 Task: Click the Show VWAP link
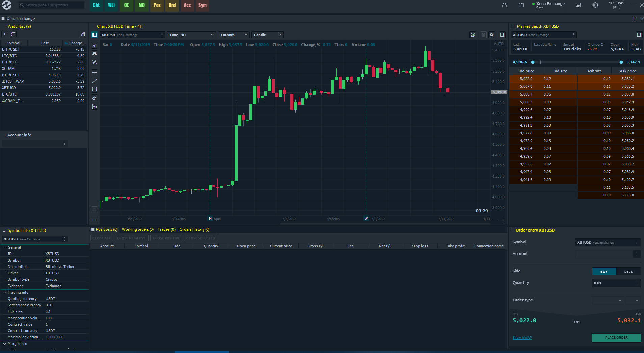click(x=522, y=337)
